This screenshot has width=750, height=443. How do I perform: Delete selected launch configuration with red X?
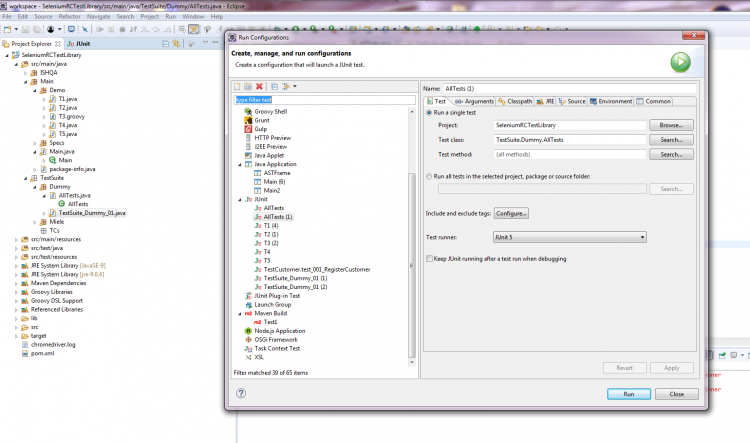260,87
